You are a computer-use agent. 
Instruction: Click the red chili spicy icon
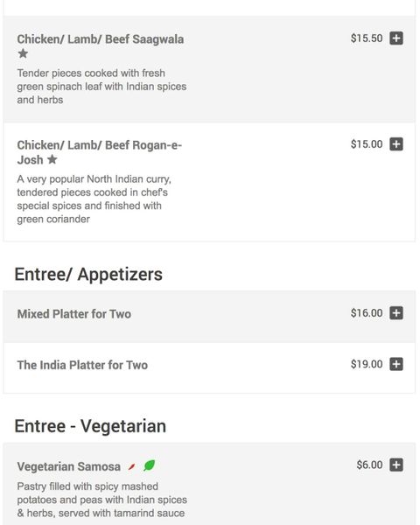[x=131, y=466]
